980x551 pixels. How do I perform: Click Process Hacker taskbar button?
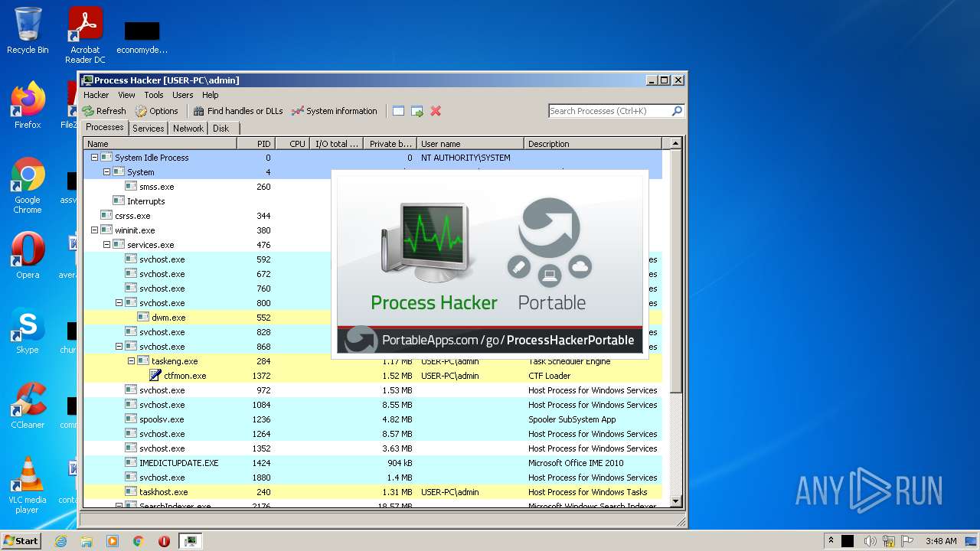[x=190, y=541]
